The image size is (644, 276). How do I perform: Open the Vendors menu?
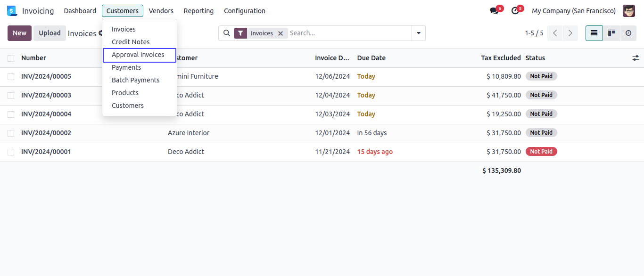click(161, 11)
